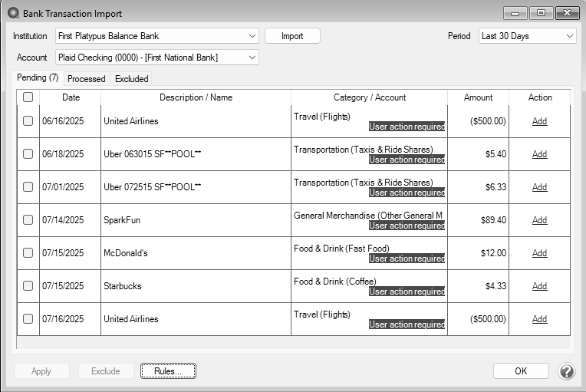This screenshot has width=586, height=392.
Task: Open the Rules... dialog button
Action: (168, 371)
